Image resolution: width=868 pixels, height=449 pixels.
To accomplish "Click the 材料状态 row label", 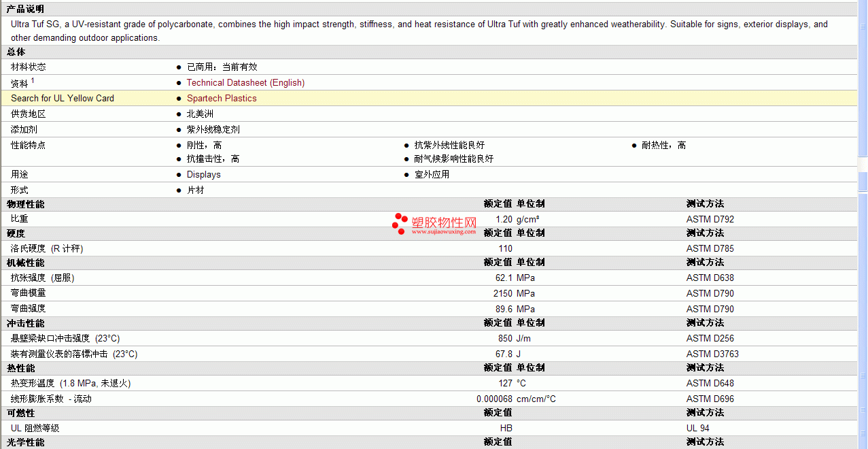I will pos(29,67).
